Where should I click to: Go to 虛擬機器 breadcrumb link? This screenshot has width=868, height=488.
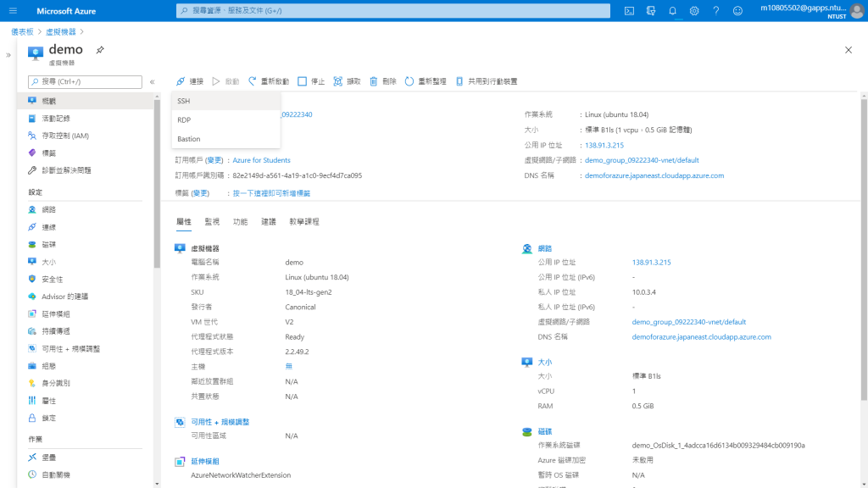click(60, 32)
